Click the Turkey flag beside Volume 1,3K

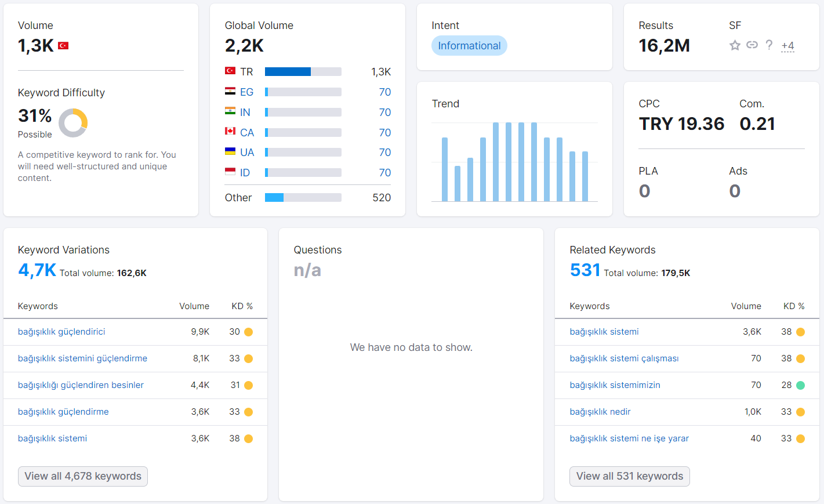pos(63,46)
